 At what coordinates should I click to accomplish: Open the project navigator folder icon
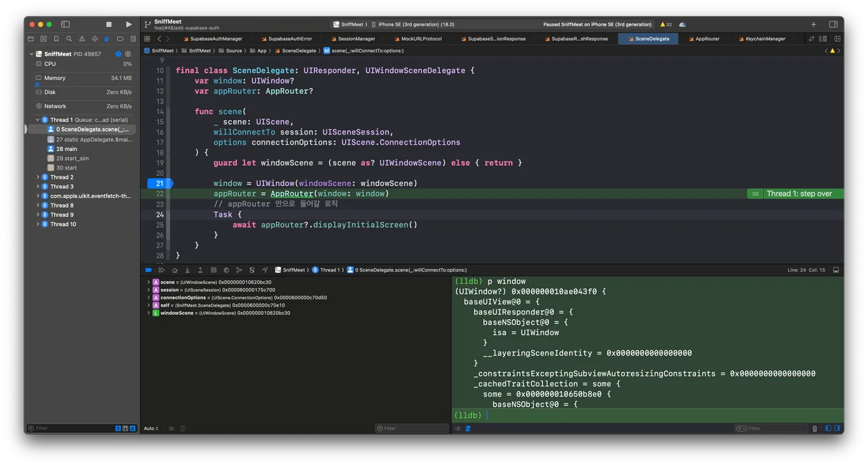pyautogui.click(x=30, y=39)
